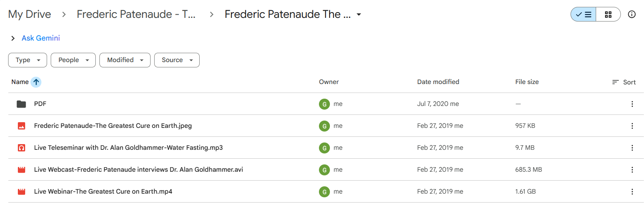Screen dimensions: 644x218
Task: Open the Type filter dropdown
Action: point(28,60)
